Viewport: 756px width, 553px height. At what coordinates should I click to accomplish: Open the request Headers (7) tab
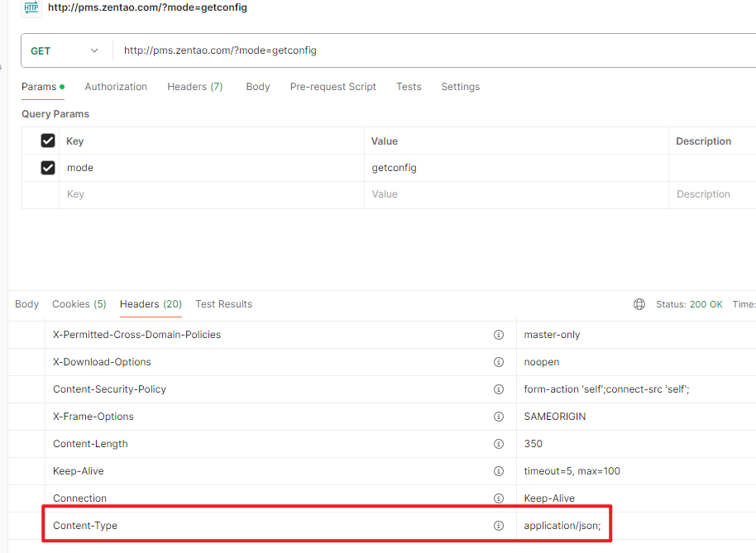194,87
